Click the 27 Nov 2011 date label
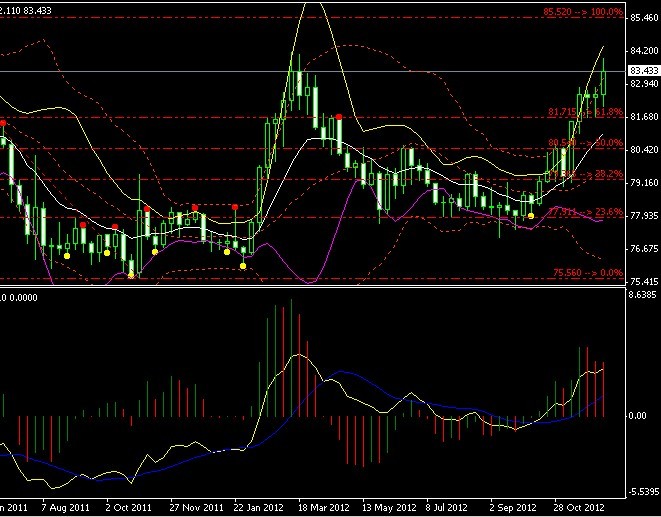This screenshot has height=517, width=661. [x=196, y=507]
